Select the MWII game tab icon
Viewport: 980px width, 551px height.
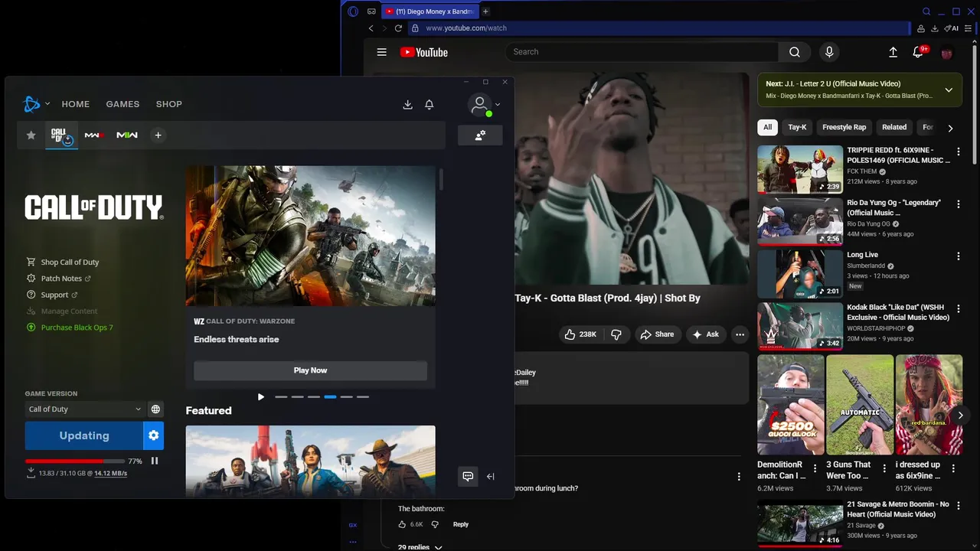127,135
